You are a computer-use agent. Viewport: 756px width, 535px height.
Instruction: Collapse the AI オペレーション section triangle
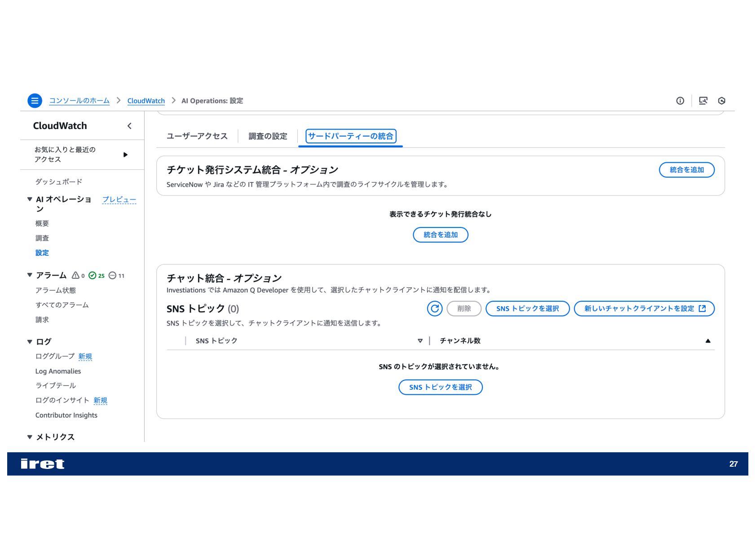click(x=30, y=199)
